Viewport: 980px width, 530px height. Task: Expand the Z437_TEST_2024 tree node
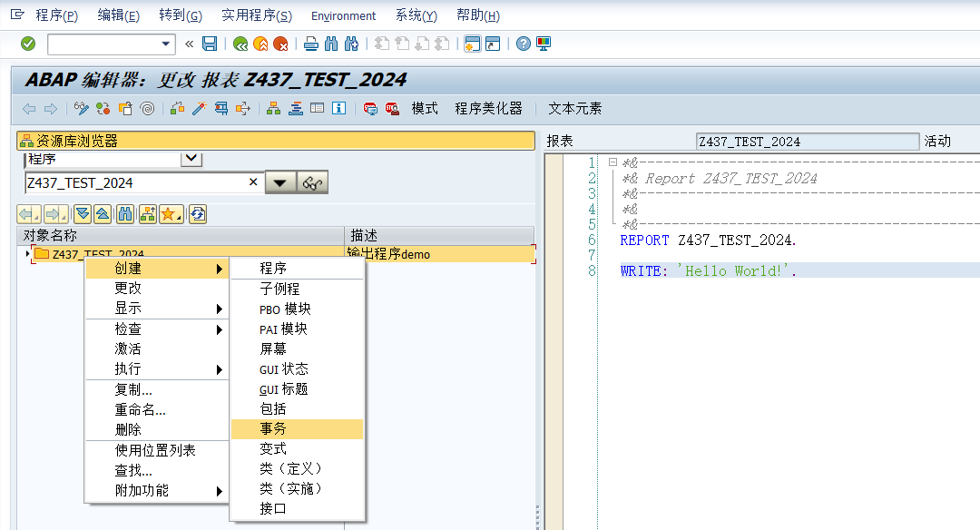tap(27, 252)
